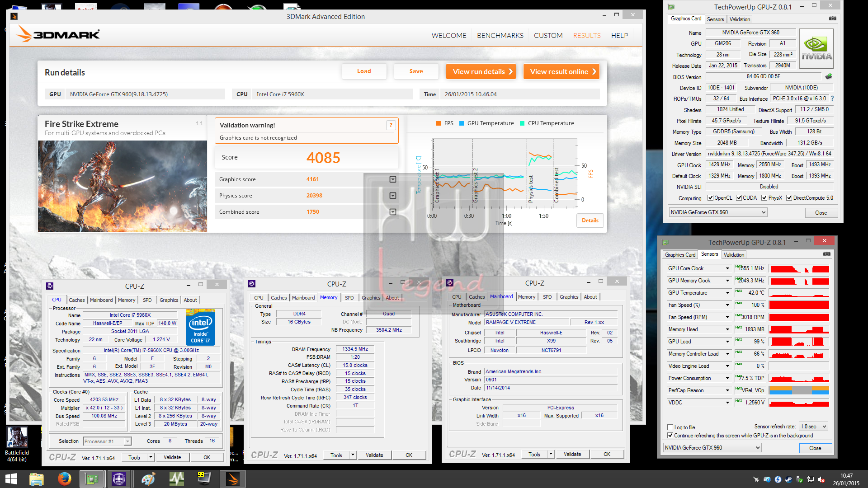Click the Intel Core i7 badge in CPU-Z

(x=200, y=328)
